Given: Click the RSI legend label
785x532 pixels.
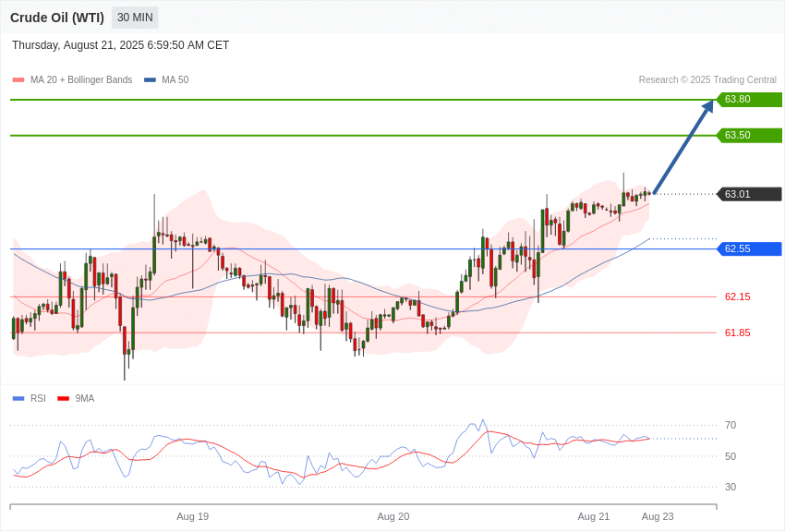Looking at the screenshot, I should click(38, 398).
